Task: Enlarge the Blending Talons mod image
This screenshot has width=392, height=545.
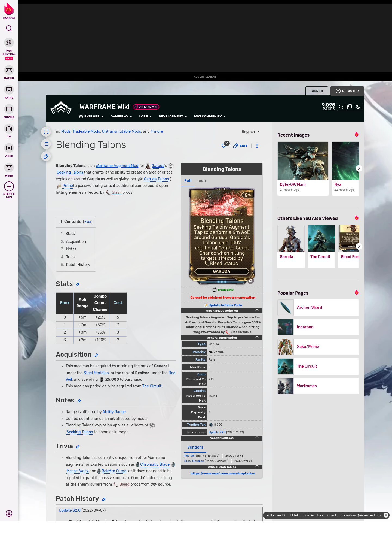Action: (251, 281)
